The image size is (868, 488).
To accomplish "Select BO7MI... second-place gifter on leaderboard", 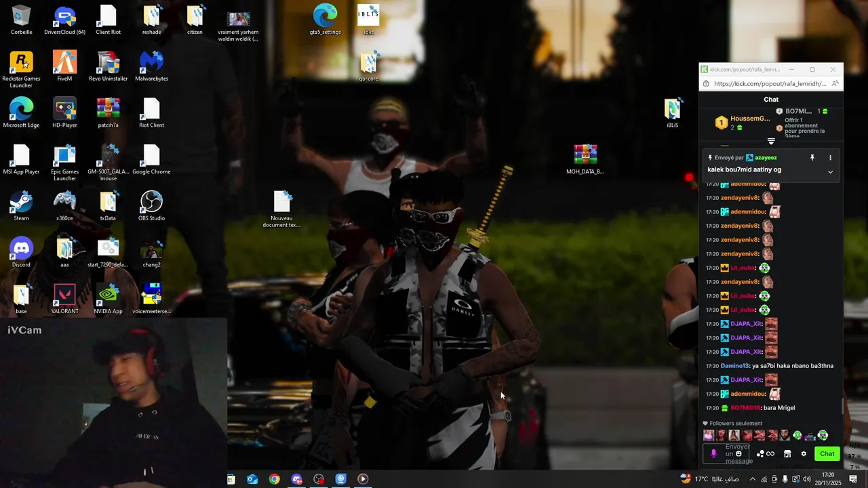I will pyautogui.click(x=802, y=111).
